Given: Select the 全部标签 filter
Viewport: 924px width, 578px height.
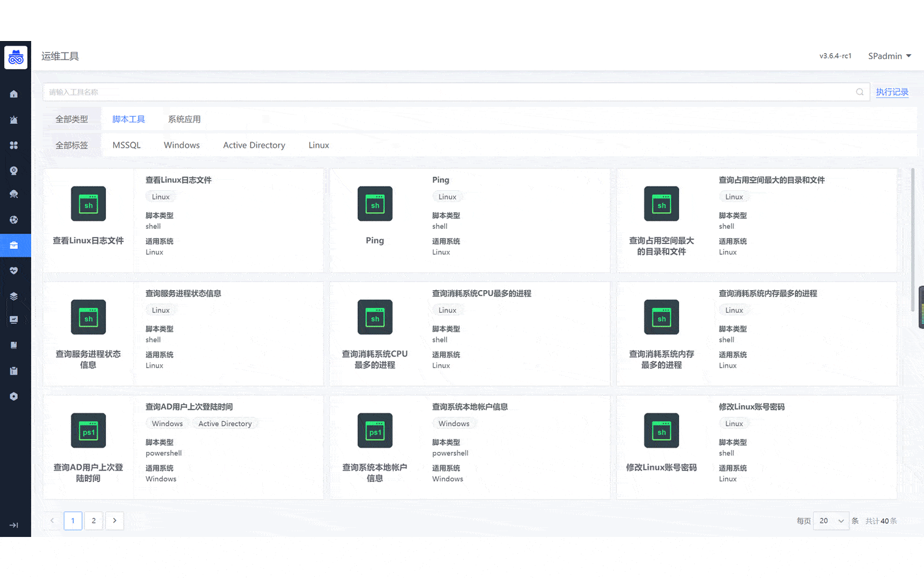Looking at the screenshot, I should pos(72,145).
